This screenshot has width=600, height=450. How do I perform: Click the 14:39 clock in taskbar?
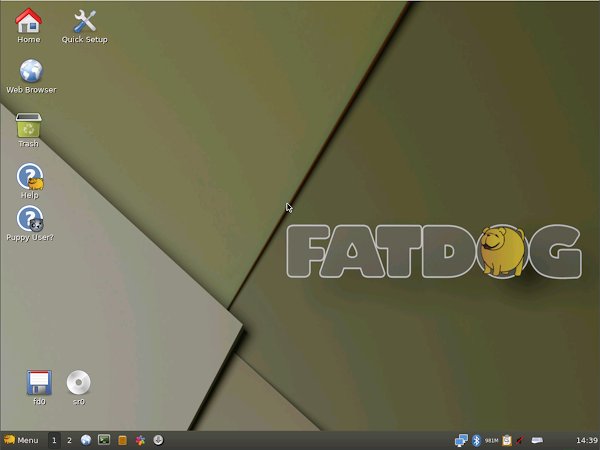click(x=587, y=440)
